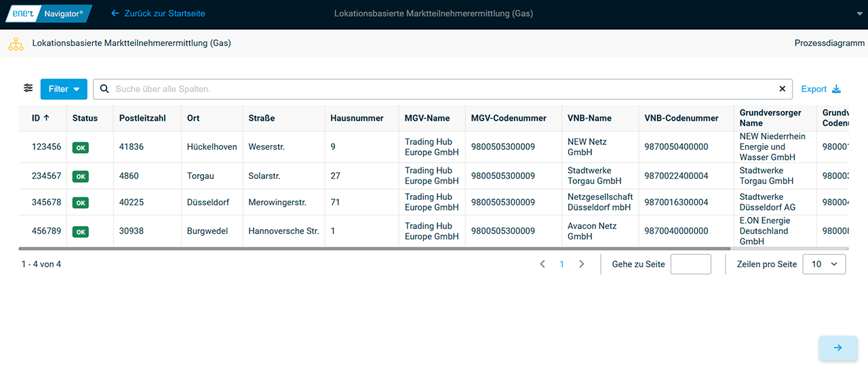The image size is (868, 370).
Task: Click the magnifier search icon
Action: coord(104,89)
